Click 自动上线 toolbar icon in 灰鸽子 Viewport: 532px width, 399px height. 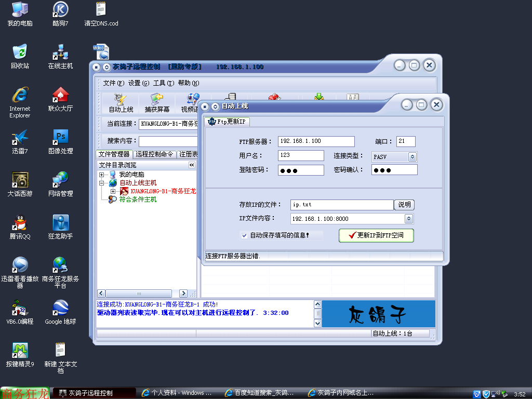pos(121,103)
